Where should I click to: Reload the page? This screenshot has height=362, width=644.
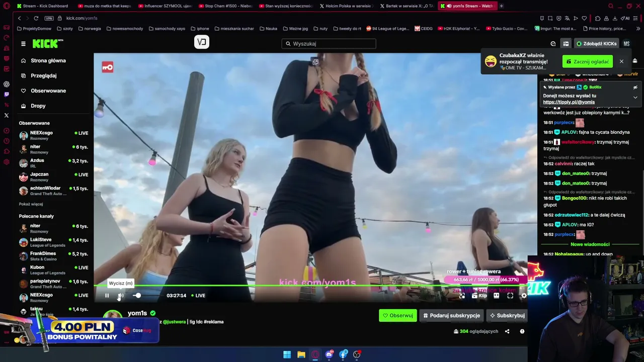coord(36,18)
